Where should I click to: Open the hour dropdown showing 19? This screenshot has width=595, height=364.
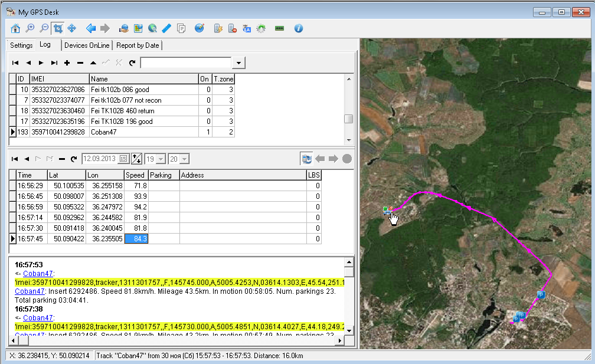[x=161, y=159]
